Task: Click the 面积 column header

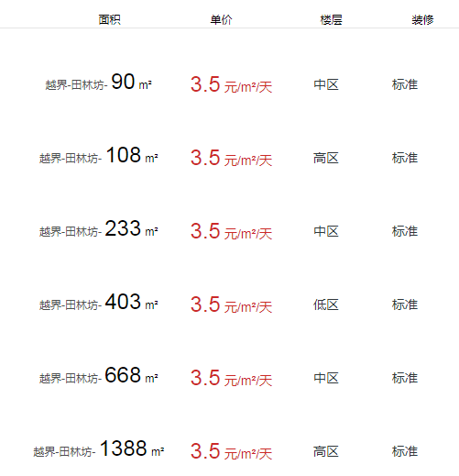Action: pos(109,20)
